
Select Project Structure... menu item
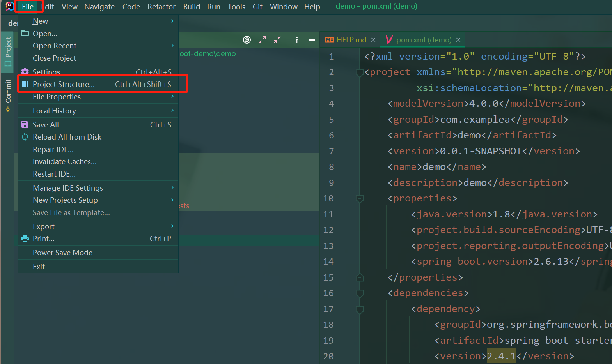[98, 84]
